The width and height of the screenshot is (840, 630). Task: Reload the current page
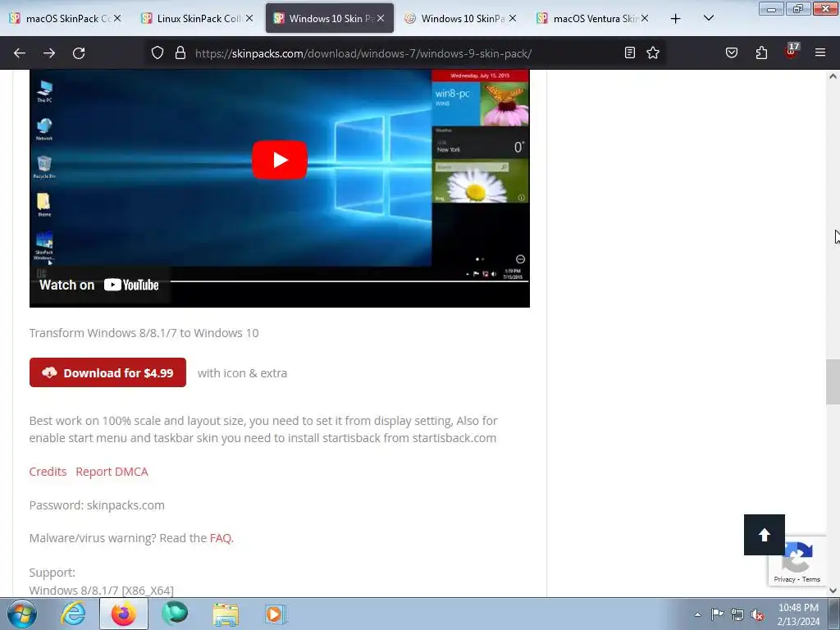[x=79, y=53]
